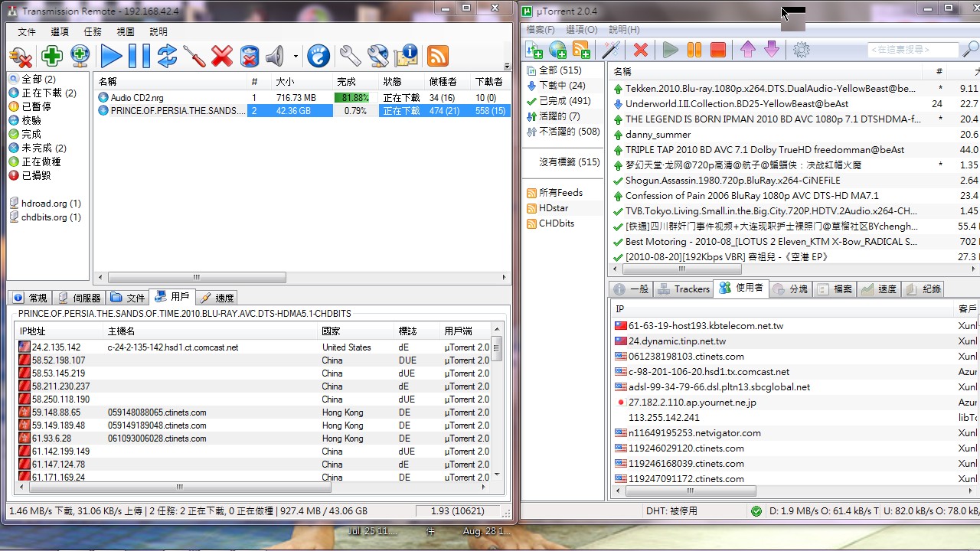Sort Transmission torrents by 大小 column
980x551 pixels.
click(302, 81)
